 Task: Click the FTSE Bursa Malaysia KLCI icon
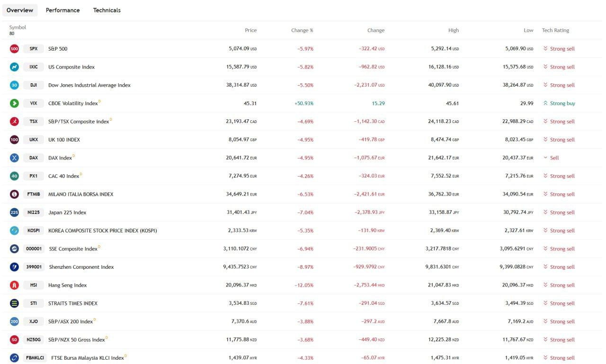click(14, 358)
